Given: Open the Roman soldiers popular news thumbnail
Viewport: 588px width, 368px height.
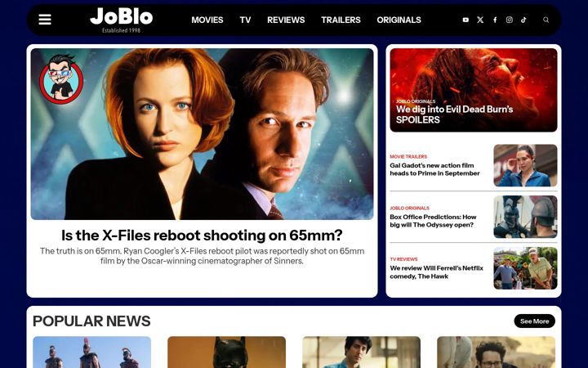Looking at the screenshot, I should pos(91,352).
